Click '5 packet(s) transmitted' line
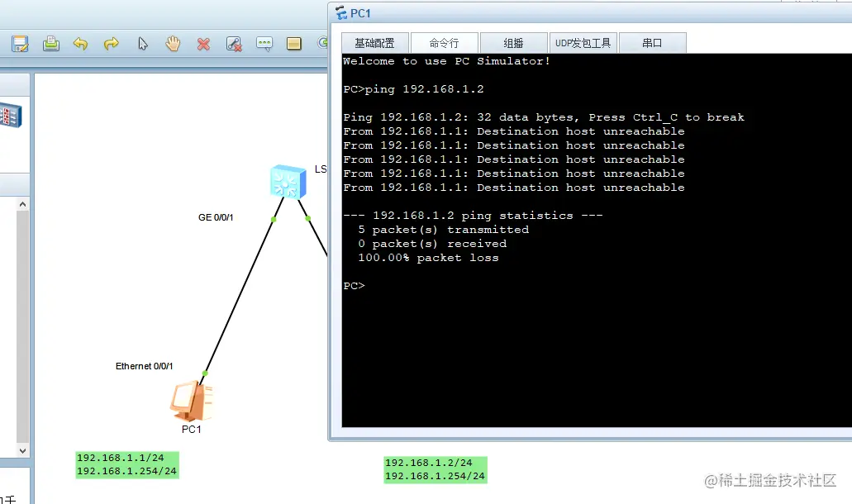Screen dimensions: 852x504 444,229
